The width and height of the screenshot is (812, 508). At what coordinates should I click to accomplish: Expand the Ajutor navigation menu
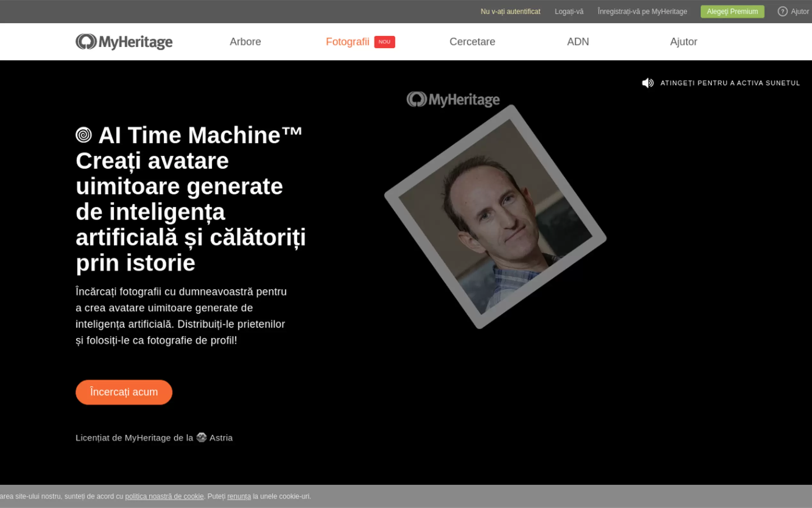683,42
